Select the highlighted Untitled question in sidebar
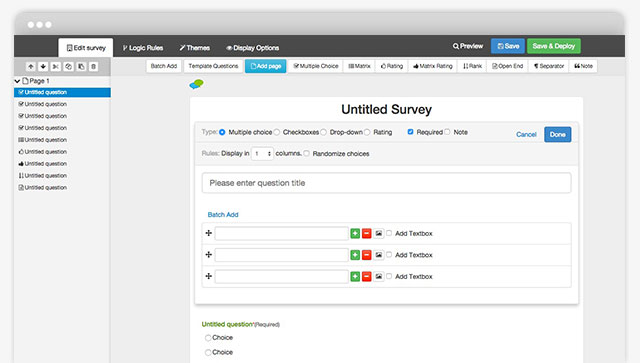Screen dimensions: 640x363 pos(62,92)
